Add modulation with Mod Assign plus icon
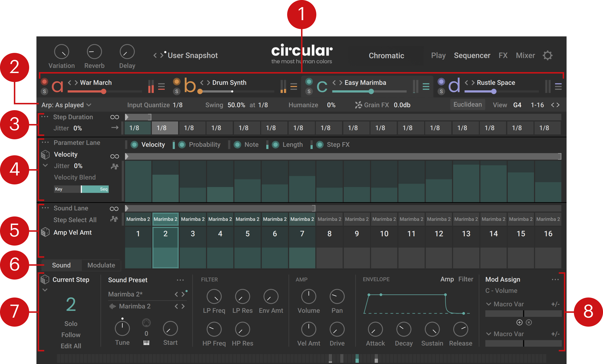 (519, 323)
